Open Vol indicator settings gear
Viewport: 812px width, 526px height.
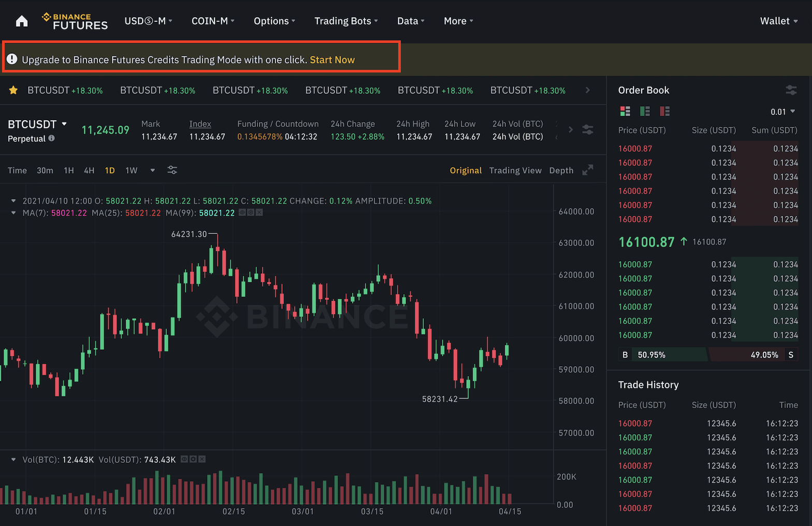(x=193, y=459)
